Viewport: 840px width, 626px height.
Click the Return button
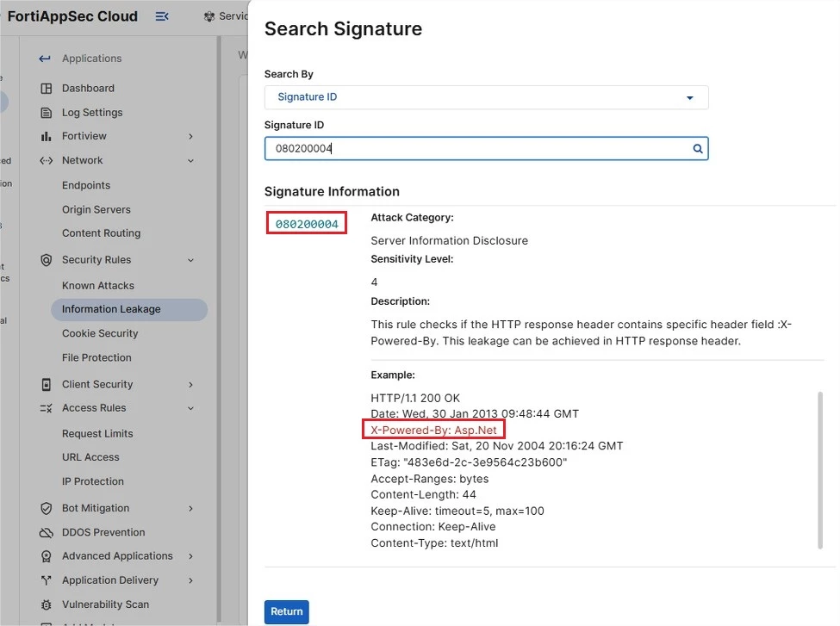287,611
